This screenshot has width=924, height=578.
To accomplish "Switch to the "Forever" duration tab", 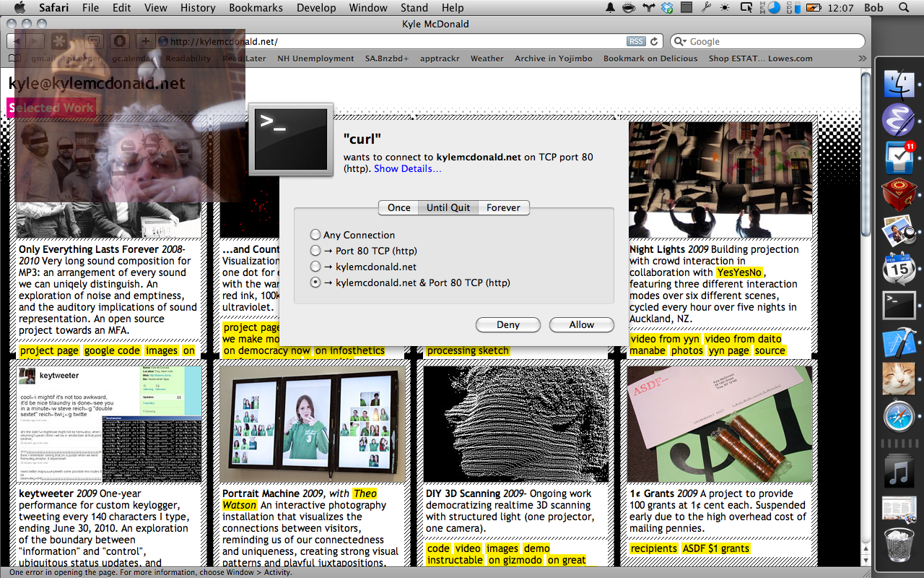I will tap(503, 207).
